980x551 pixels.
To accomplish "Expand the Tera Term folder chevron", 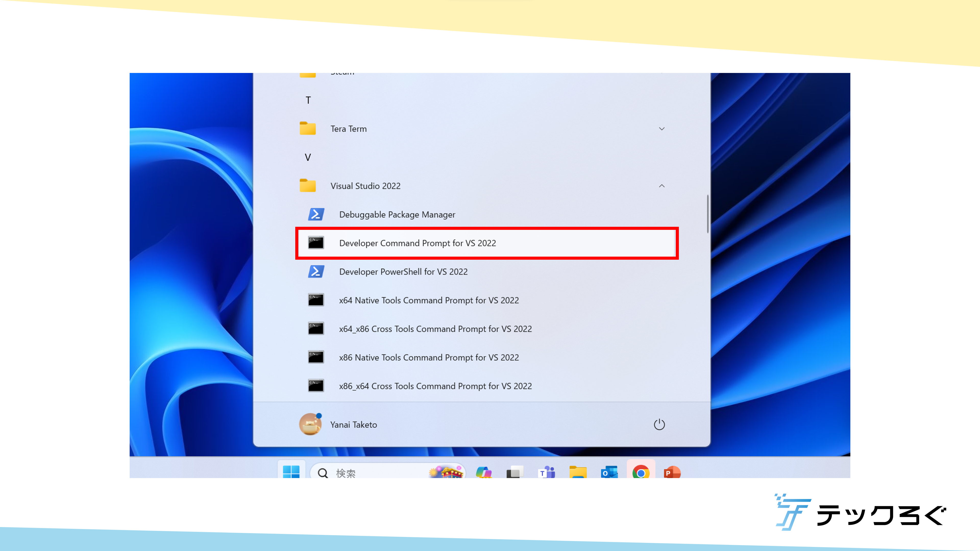I will tap(661, 129).
